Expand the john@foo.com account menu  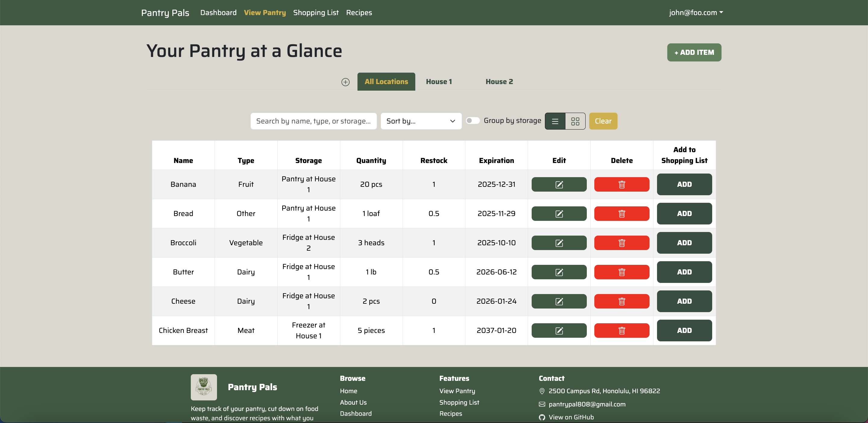coord(696,12)
